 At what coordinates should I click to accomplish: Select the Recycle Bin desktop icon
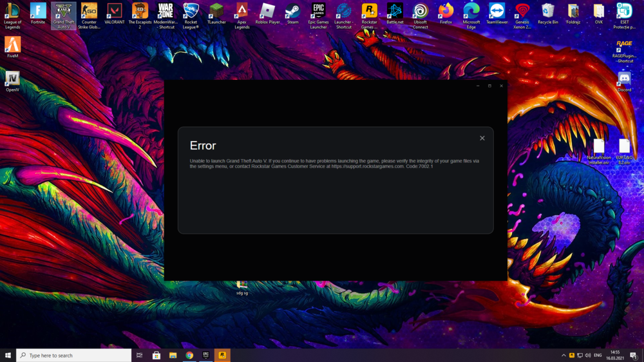547,14
